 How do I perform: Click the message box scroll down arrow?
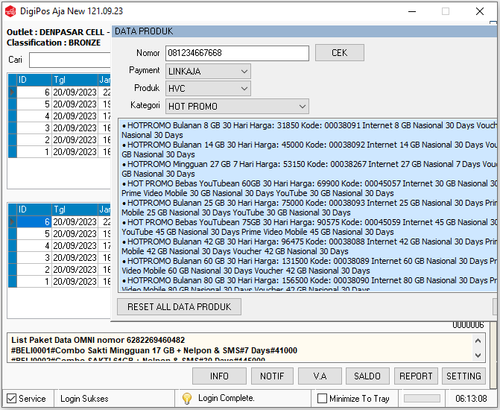[x=478, y=355]
